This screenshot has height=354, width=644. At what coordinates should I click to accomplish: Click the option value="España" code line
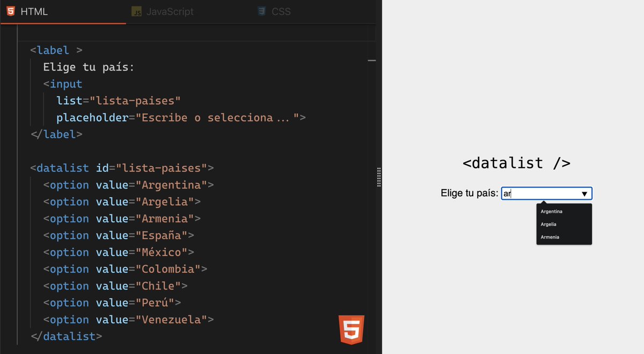click(119, 235)
